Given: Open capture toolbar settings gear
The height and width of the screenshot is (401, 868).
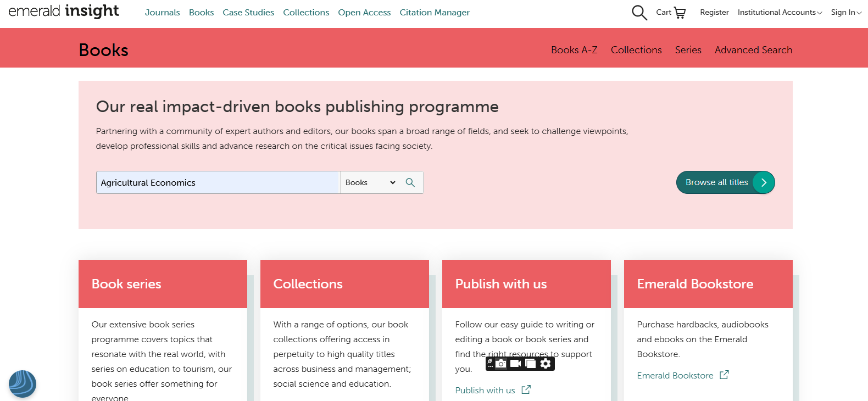Looking at the screenshot, I should click(x=546, y=364).
